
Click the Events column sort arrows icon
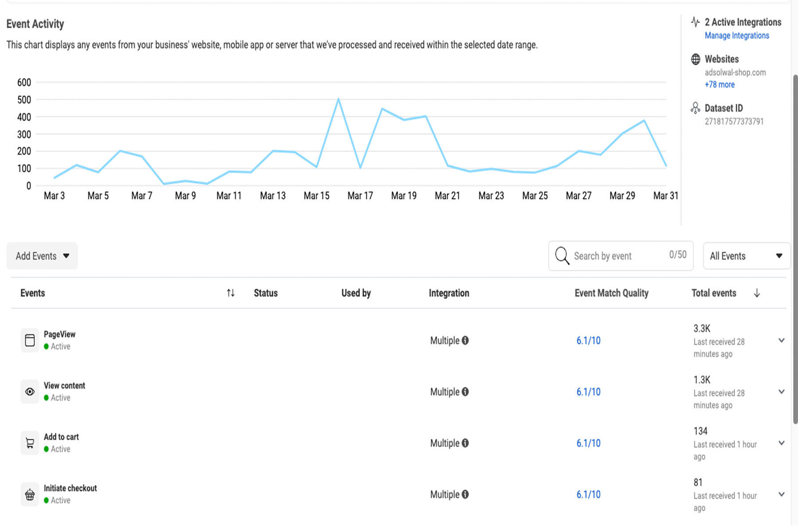coord(231,293)
